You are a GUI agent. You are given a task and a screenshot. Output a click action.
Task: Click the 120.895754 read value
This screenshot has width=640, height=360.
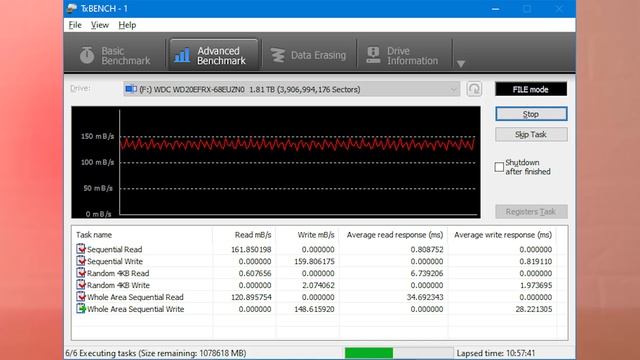click(251, 297)
